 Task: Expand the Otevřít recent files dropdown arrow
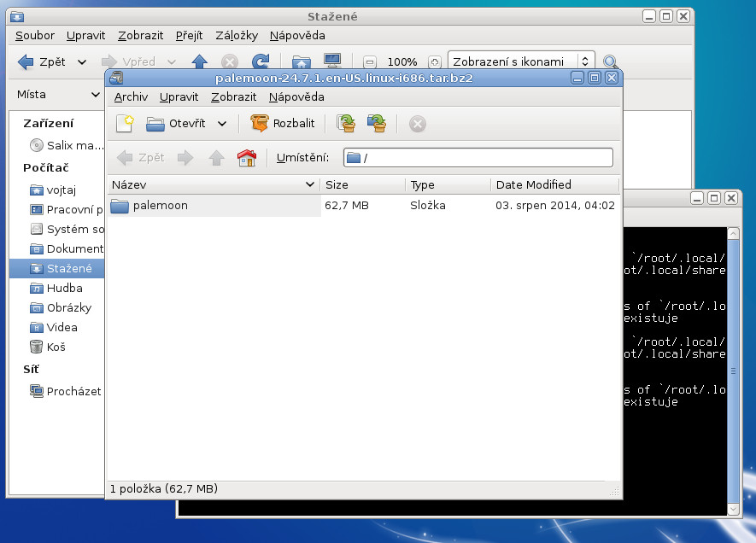coord(222,123)
